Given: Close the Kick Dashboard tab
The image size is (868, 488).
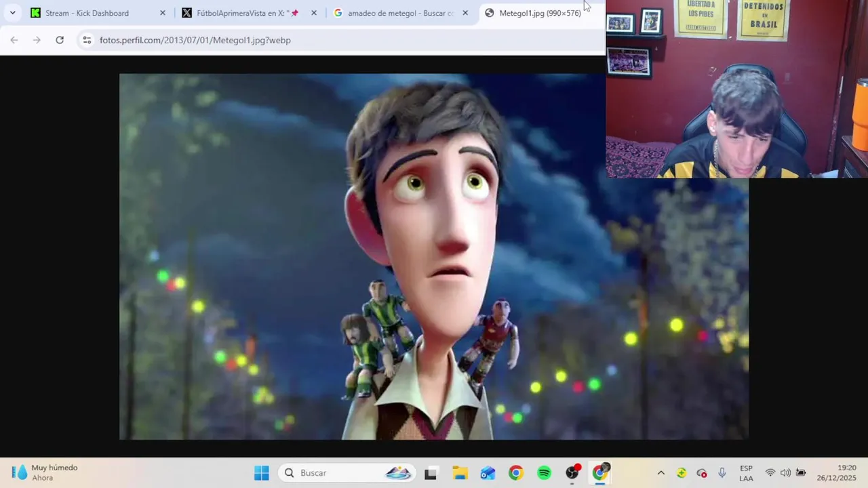Looking at the screenshot, I should [x=162, y=13].
